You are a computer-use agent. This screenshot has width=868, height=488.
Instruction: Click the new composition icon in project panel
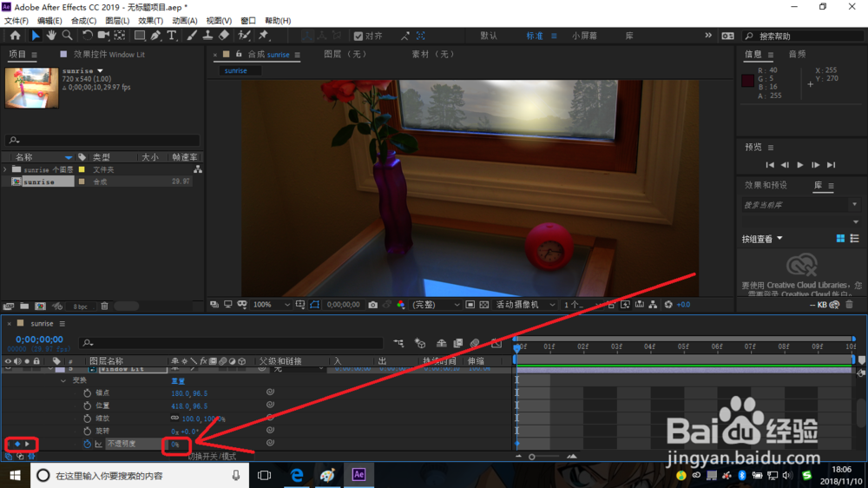coord(41,306)
